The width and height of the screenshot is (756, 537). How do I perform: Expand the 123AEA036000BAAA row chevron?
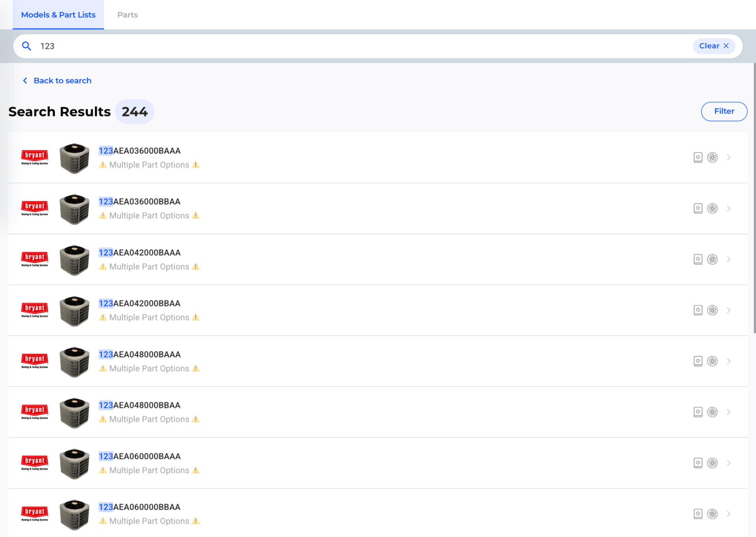click(x=729, y=157)
